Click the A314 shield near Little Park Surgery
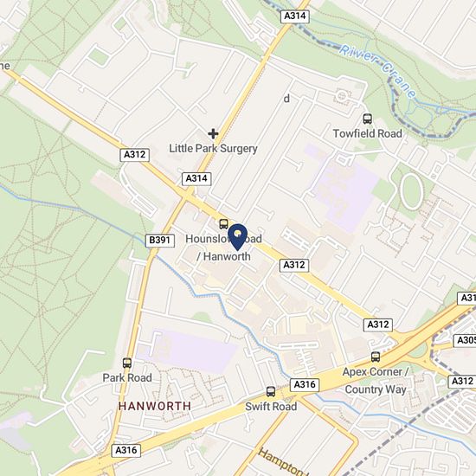 pos(196,178)
